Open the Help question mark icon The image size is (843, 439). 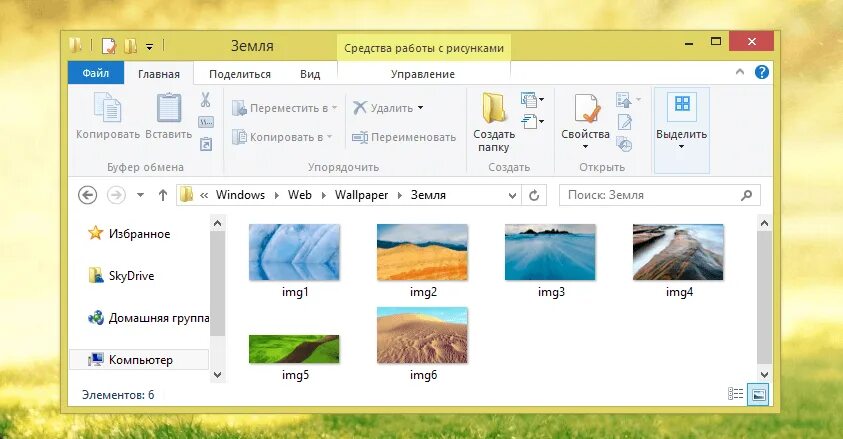(762, 72)
